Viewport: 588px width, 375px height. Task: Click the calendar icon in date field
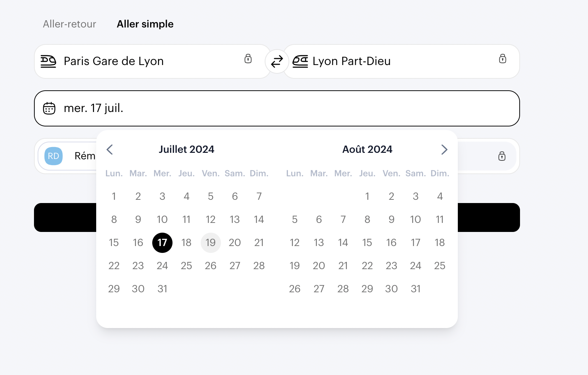coord(49,108)
